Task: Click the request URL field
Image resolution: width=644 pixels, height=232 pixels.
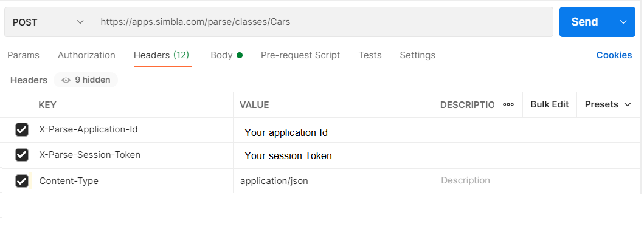Action: coord(324,22)
